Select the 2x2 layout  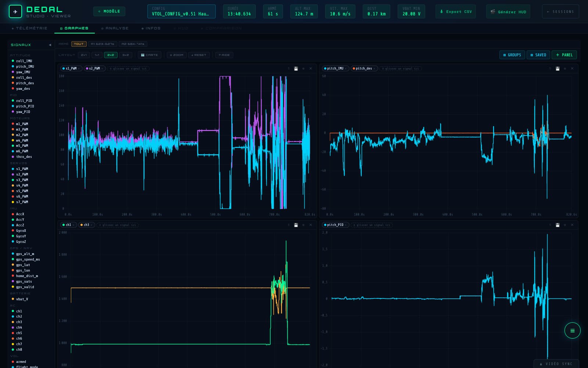click(x=111, y=55)
